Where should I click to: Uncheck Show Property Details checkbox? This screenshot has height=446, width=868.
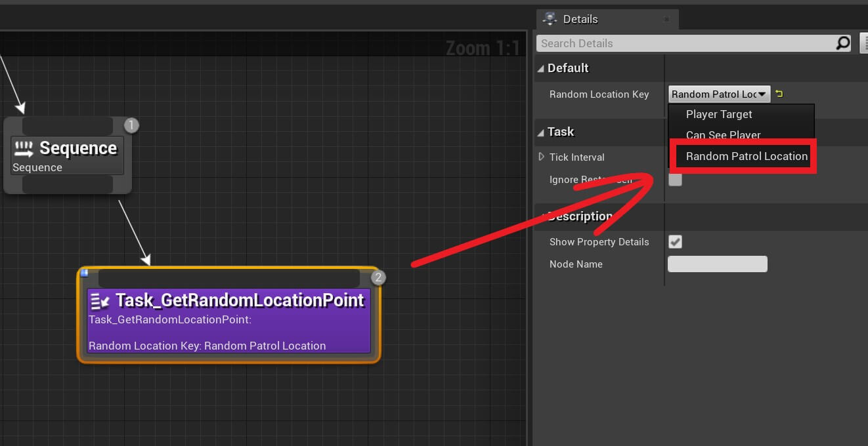[675, 242]
